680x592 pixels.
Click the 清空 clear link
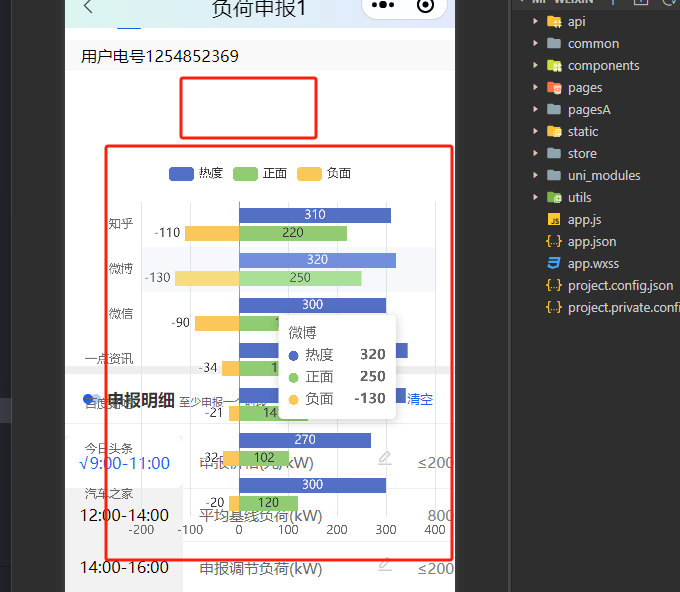tap(420, 399)
